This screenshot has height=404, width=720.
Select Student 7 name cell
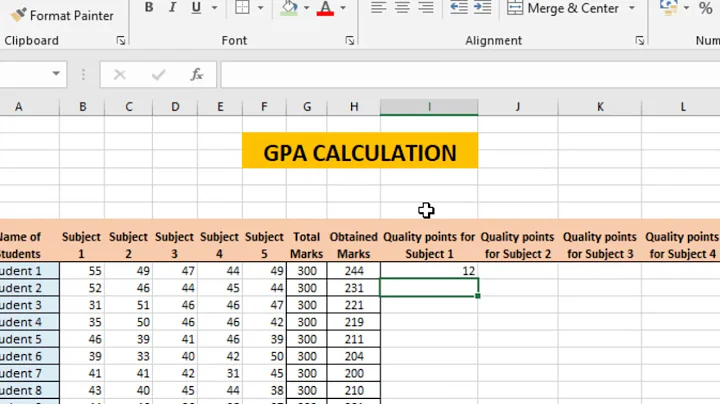pos(29,373)
